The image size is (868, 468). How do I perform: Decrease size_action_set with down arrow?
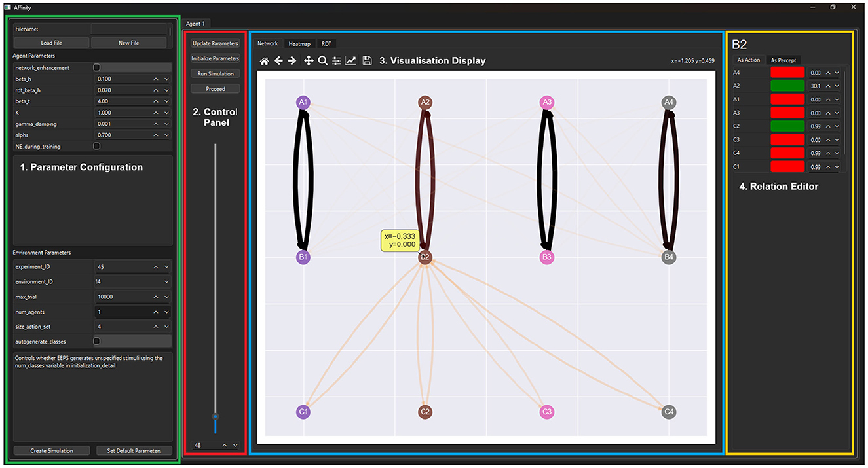(x=166, y=326)
